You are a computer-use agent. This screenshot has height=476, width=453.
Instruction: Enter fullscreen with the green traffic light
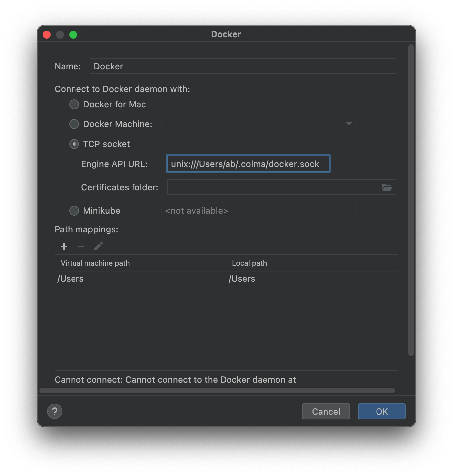(x=73, y=34)
